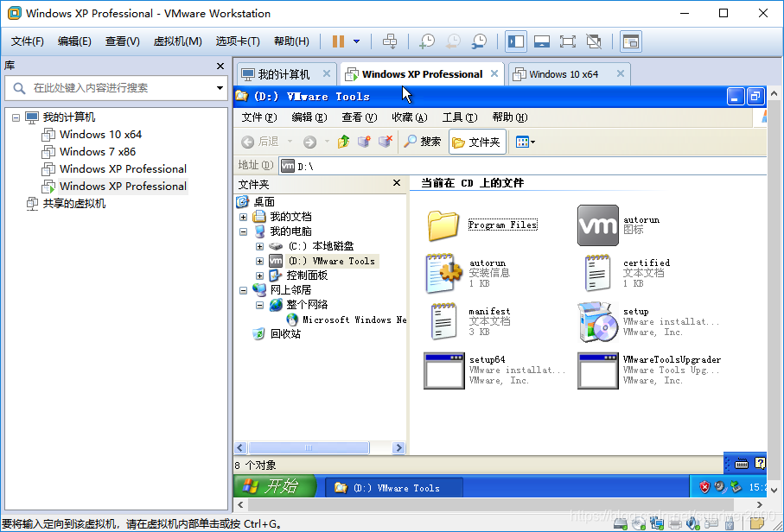This screenshot has width=784, height=532.
Task: Click the help icon on language bar
Action: (x=760, y=464)
